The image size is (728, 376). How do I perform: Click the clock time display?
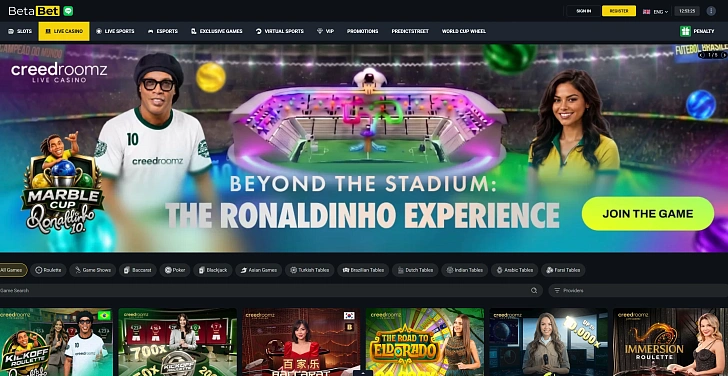[x=687, y=11]
